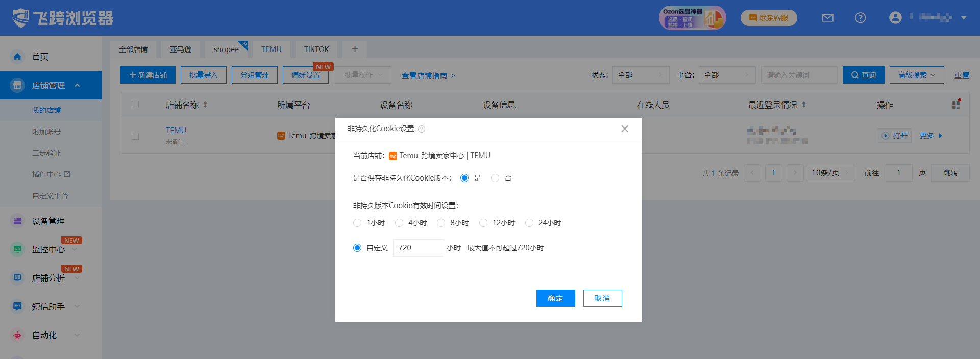Expand the 短信助手 menu chevron

pos(77,306)
